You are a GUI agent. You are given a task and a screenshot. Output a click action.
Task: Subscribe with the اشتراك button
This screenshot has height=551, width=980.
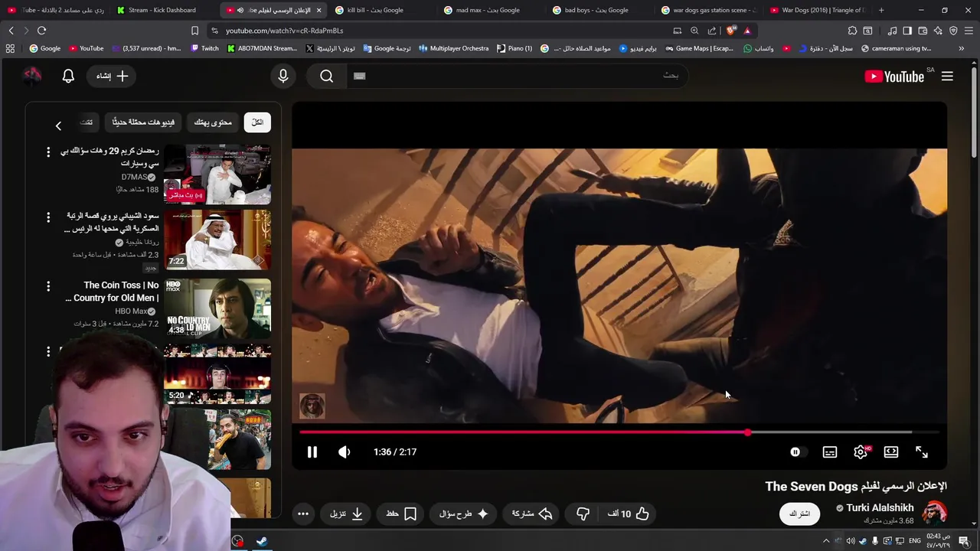coord(799,514)
